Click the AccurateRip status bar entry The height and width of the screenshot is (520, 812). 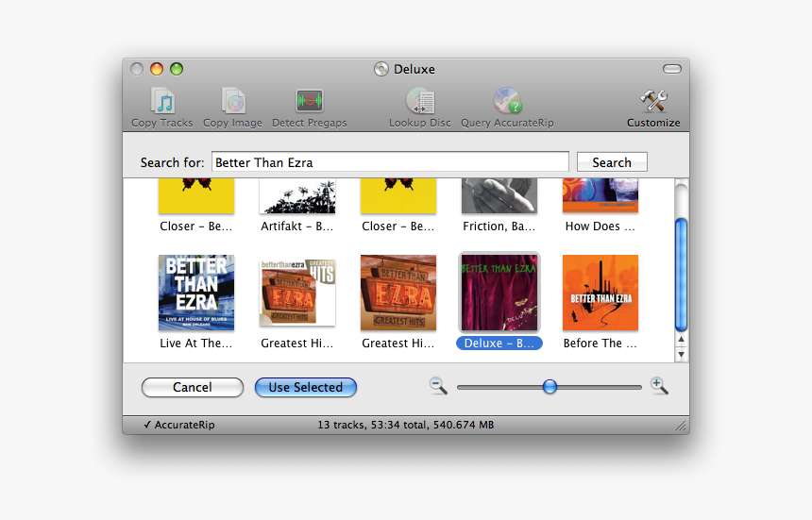point(178,425)
